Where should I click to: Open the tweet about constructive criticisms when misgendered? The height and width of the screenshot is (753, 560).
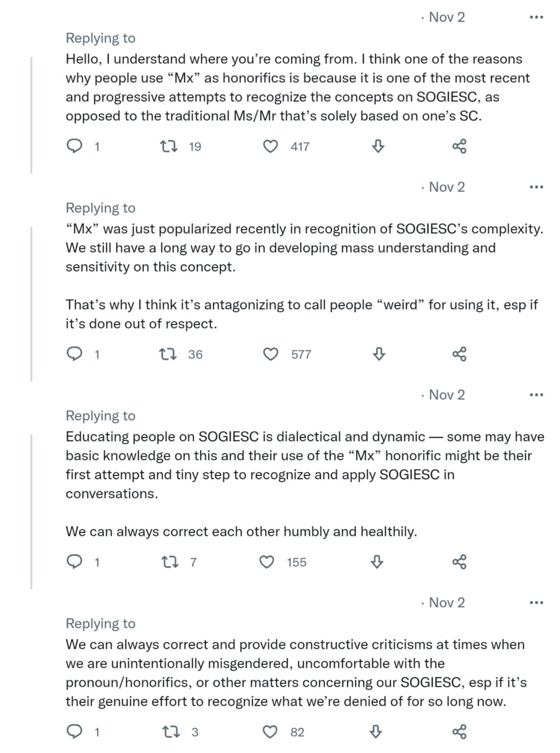pos(294,673)
